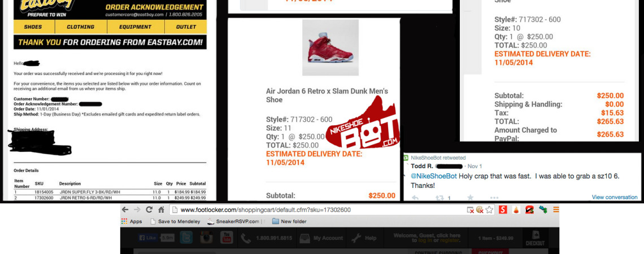
Task: Click the red Jordan 6 shoe thumbnail
Action: pyautogui.click(x=330, y=47)
